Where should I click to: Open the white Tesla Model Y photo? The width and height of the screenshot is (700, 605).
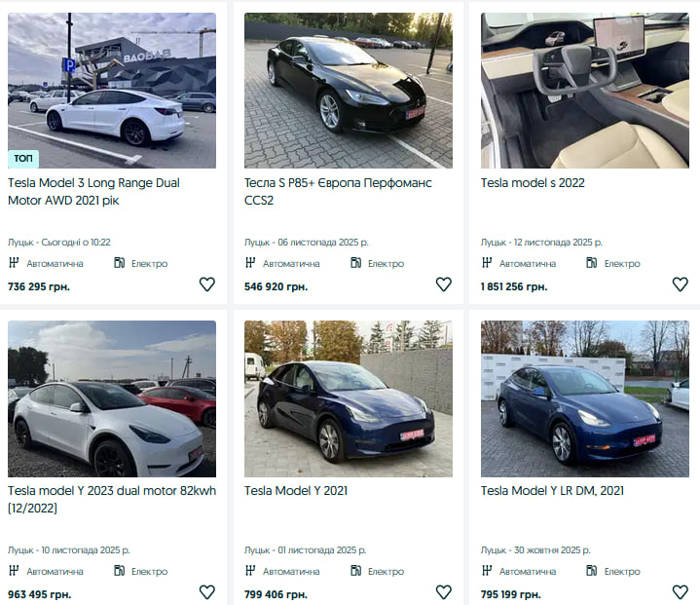pos(112,398)
